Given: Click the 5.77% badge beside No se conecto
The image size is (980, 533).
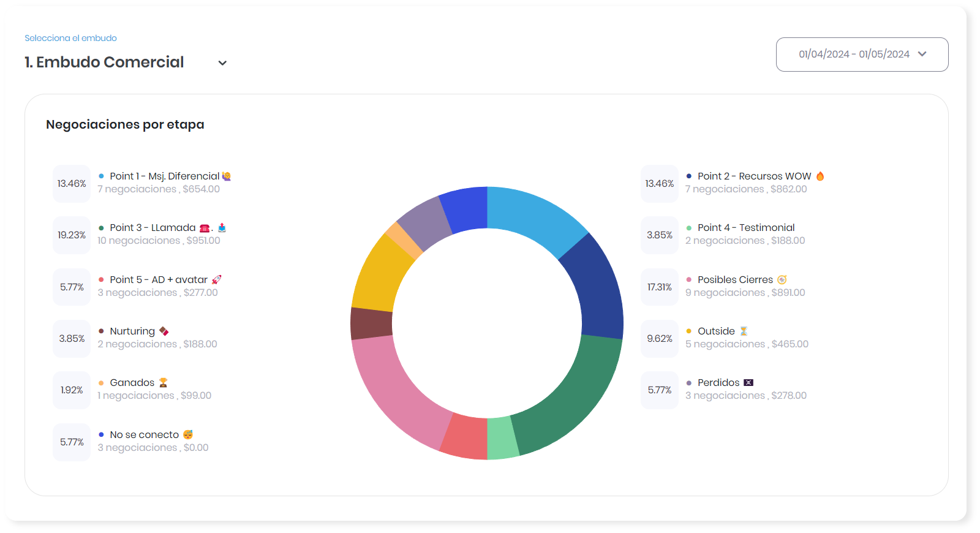Looking at the screenshot, I should pos(72,442).
